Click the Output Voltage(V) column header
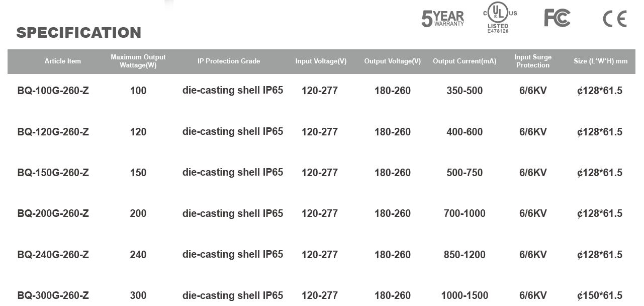644x306 pixels. tap(393, 61)
